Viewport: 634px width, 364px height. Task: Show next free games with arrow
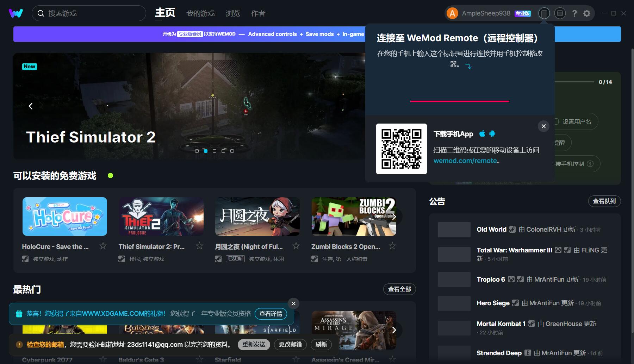click(x=394, y=216)
